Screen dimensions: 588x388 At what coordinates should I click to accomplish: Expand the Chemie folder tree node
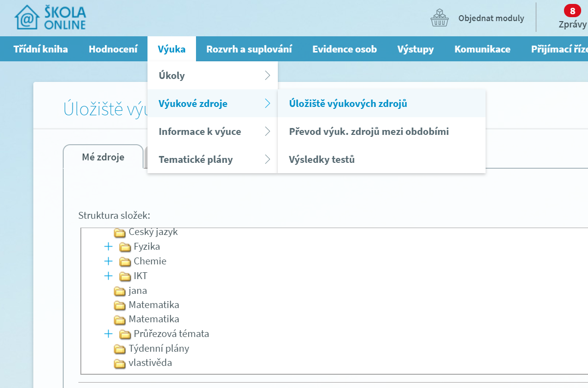pos(108,261)
